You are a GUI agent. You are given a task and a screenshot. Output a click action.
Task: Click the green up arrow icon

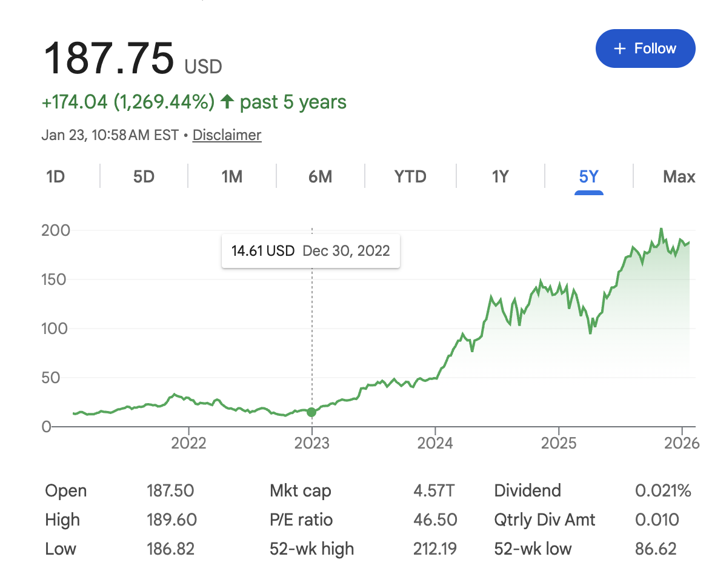227,101
